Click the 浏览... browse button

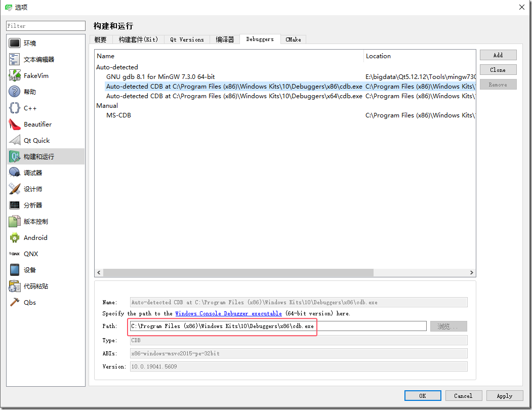(448, 326)
